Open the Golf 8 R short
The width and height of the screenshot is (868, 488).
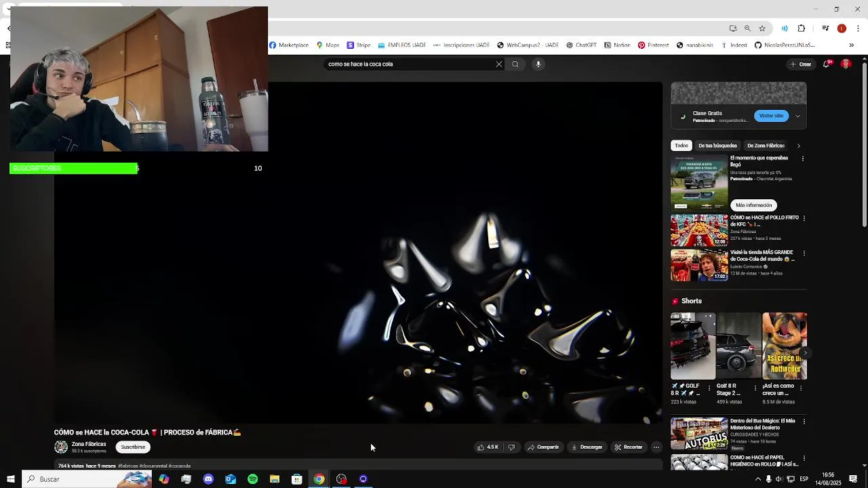coord(692,346)
